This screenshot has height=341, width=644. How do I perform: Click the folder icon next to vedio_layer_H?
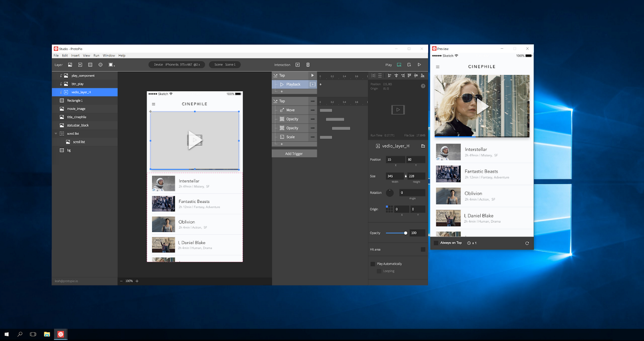[x=423, y=146]
